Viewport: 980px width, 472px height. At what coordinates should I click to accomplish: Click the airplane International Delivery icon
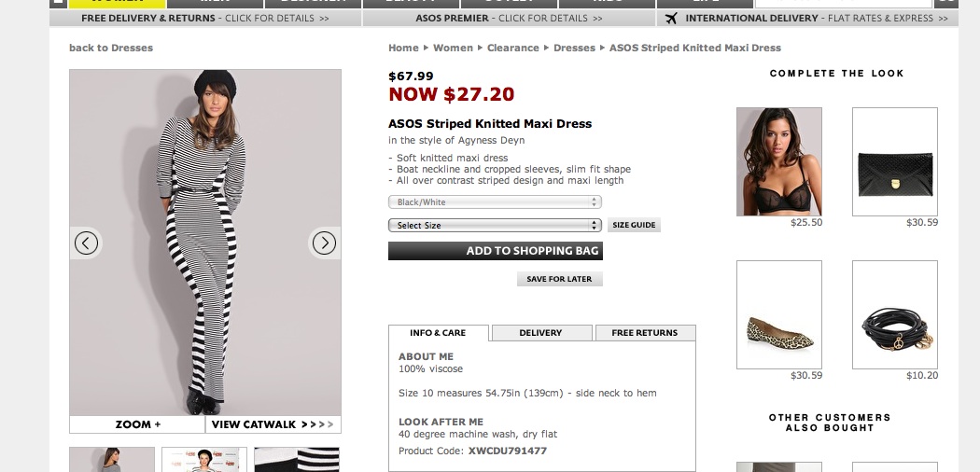point(671,18)
